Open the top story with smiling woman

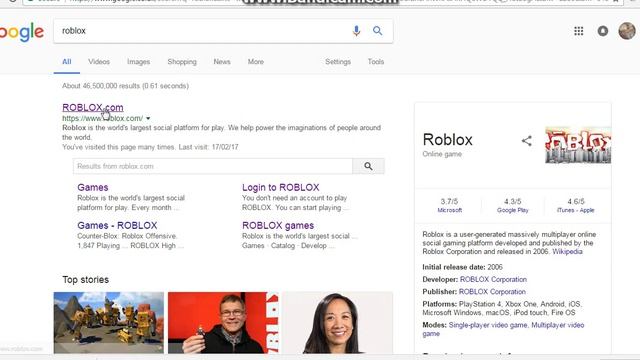tap(337, 322)
